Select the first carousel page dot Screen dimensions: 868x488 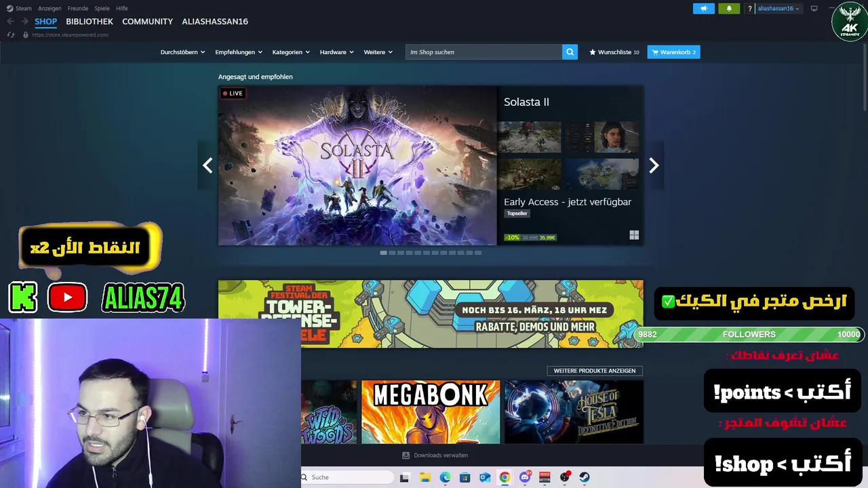(x=384, y=253)
